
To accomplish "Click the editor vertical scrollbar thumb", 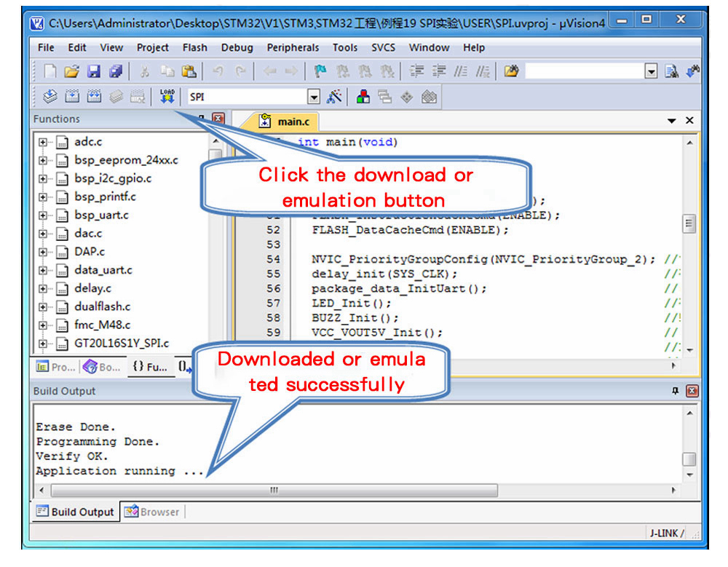I will tap(689, 224).
